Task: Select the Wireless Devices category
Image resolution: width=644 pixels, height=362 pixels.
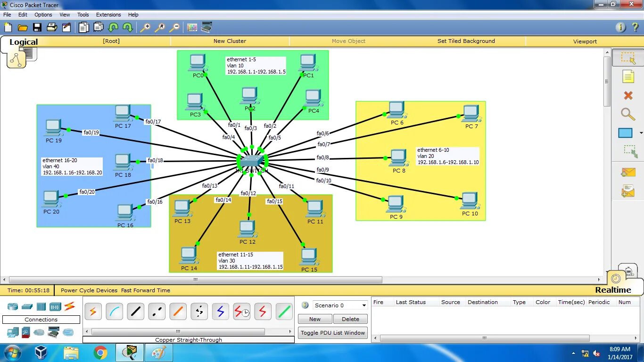Action: coord(55,306)
